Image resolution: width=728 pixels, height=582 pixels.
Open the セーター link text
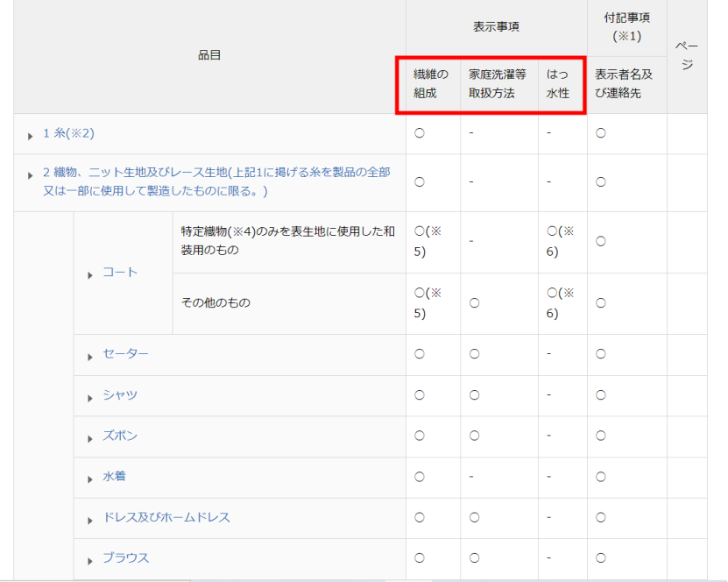[x=125, y=354]
